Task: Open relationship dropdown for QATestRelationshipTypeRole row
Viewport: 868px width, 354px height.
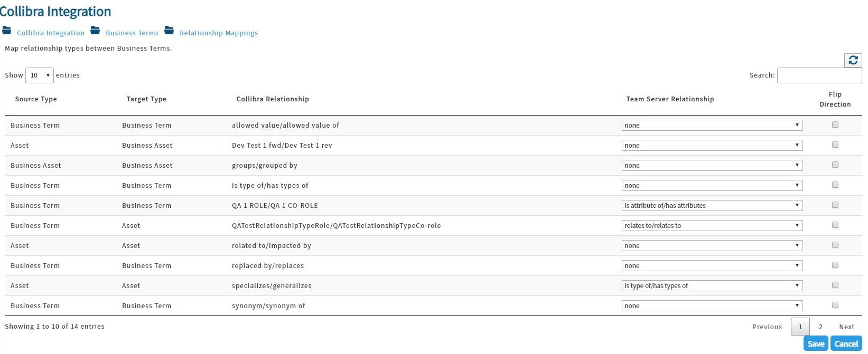Action: tap(712, 225)
